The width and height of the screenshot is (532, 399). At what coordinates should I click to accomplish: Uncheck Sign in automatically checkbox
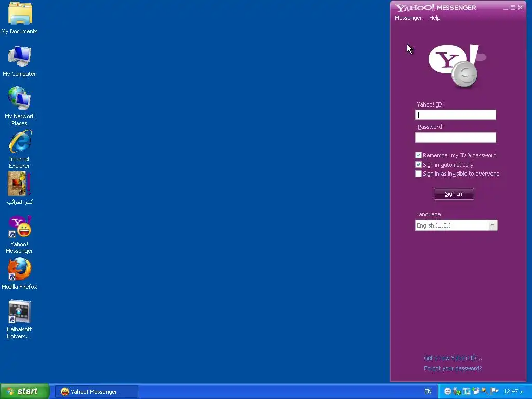[418, 165]
